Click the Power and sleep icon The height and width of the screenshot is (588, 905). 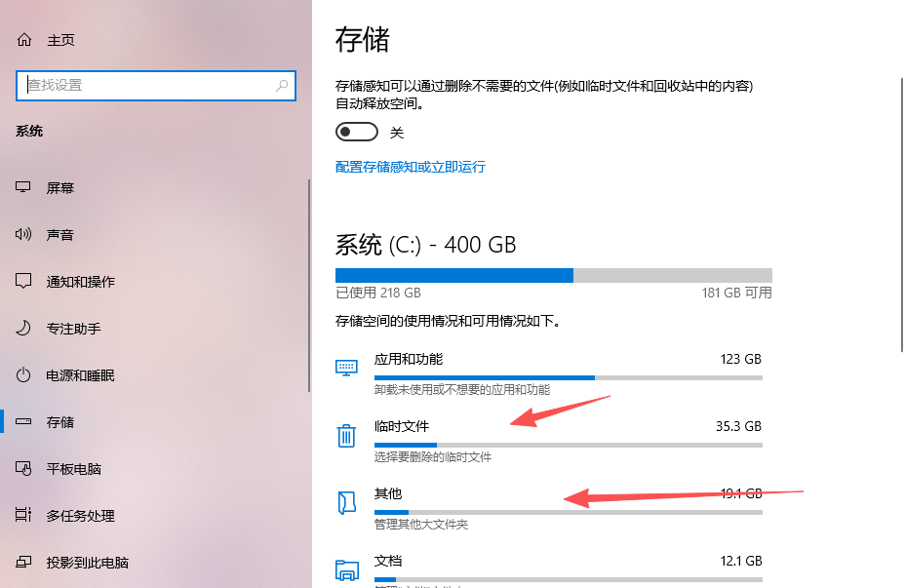pos(23,375)
